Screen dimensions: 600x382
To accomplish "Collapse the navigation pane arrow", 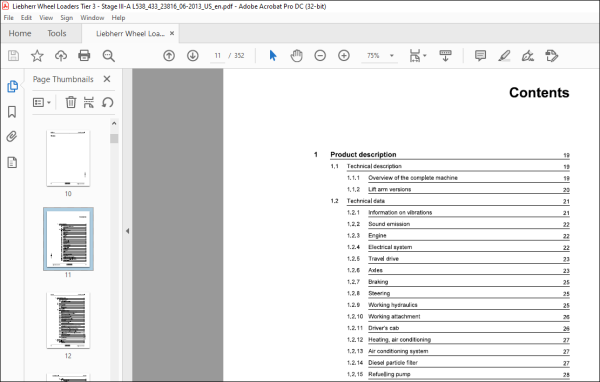I will [x=127, y=231].
